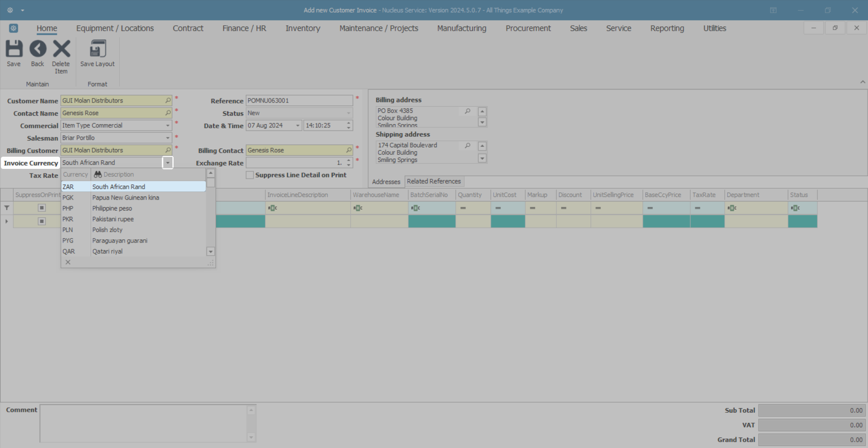868x448 pixels.
Task: Open the date picker dropdown arrow
Action: point(297,125)
